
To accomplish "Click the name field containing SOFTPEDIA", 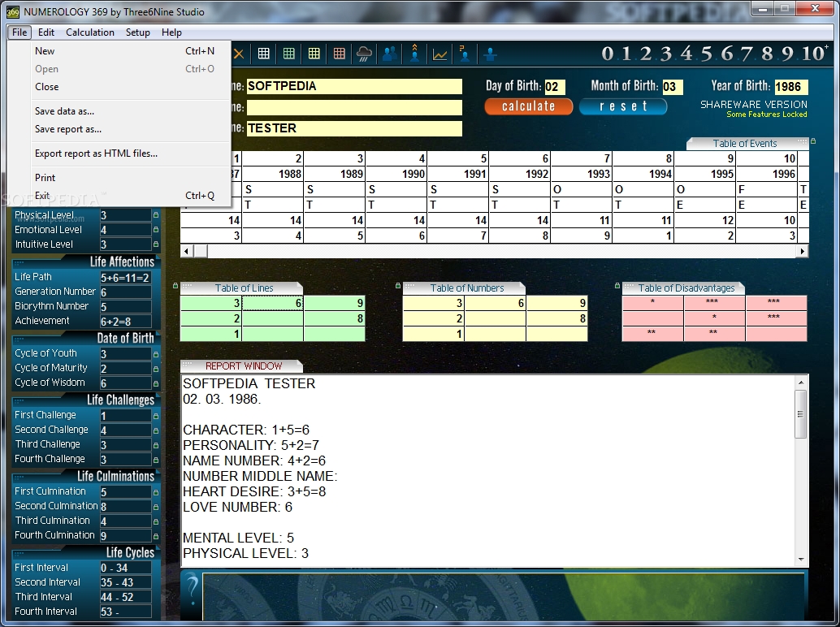I will click(x=354, y=86).
